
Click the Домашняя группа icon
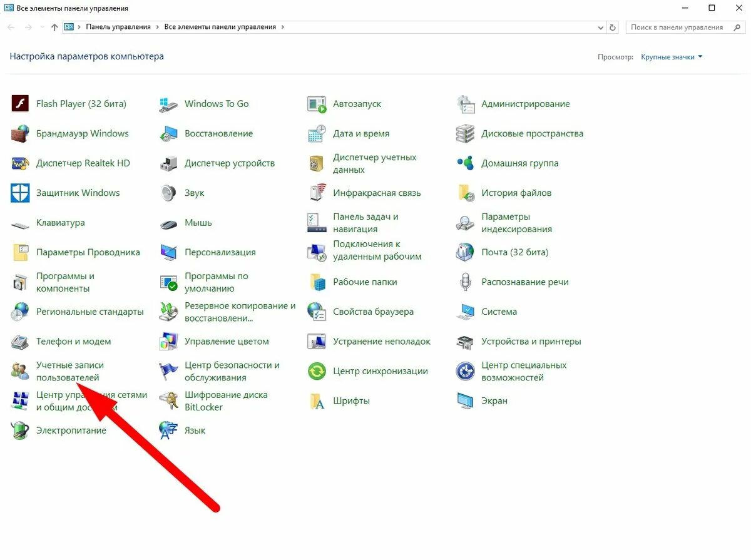click(465, 163)
